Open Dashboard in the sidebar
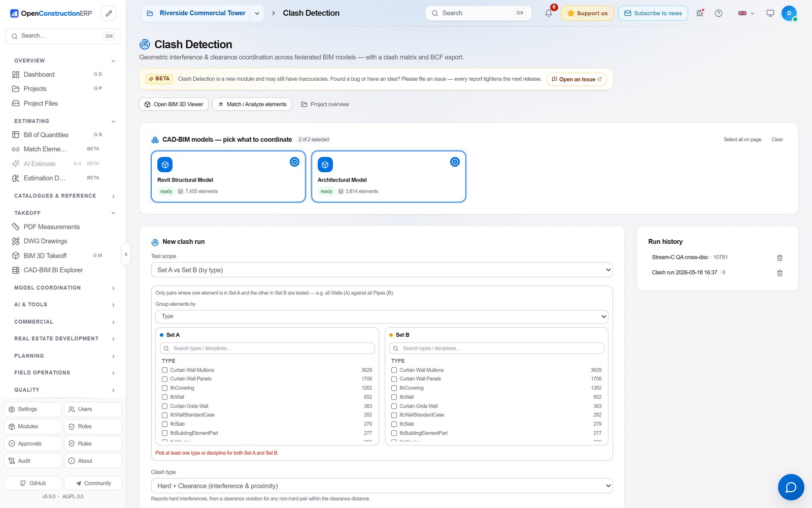The image size is (812, 508). pyautogui.click(x=63, y=74)
